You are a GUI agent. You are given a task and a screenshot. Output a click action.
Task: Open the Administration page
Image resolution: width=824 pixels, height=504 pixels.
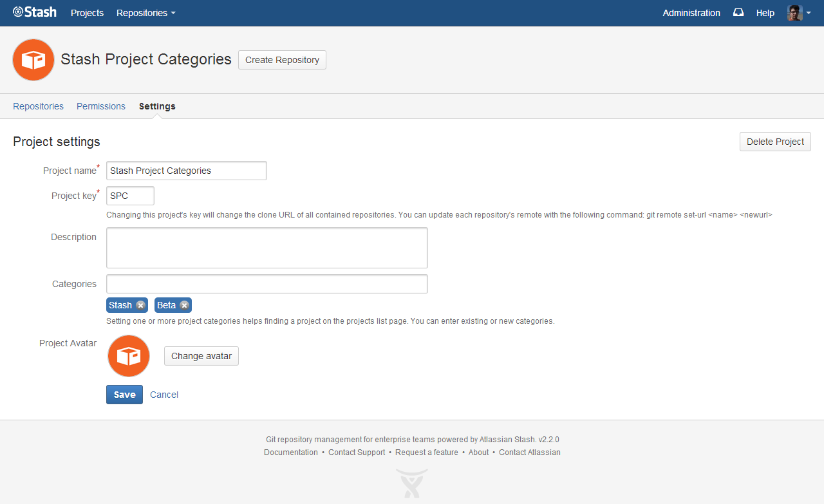691,13
